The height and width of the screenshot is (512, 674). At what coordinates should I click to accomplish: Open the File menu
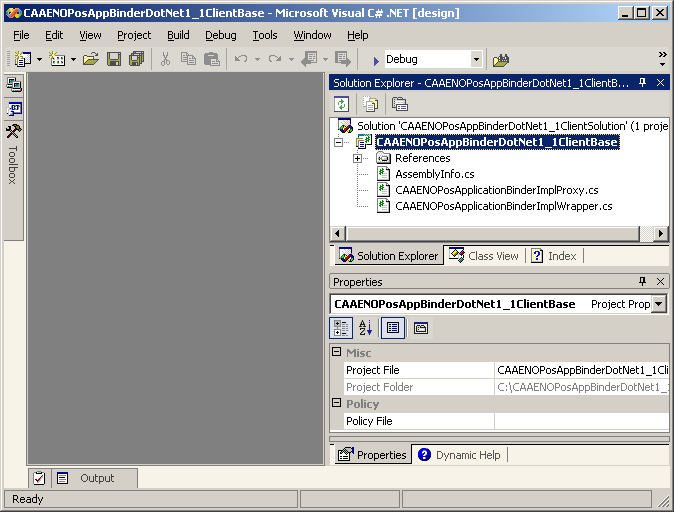pyautogui.click(x=21, y=35)
